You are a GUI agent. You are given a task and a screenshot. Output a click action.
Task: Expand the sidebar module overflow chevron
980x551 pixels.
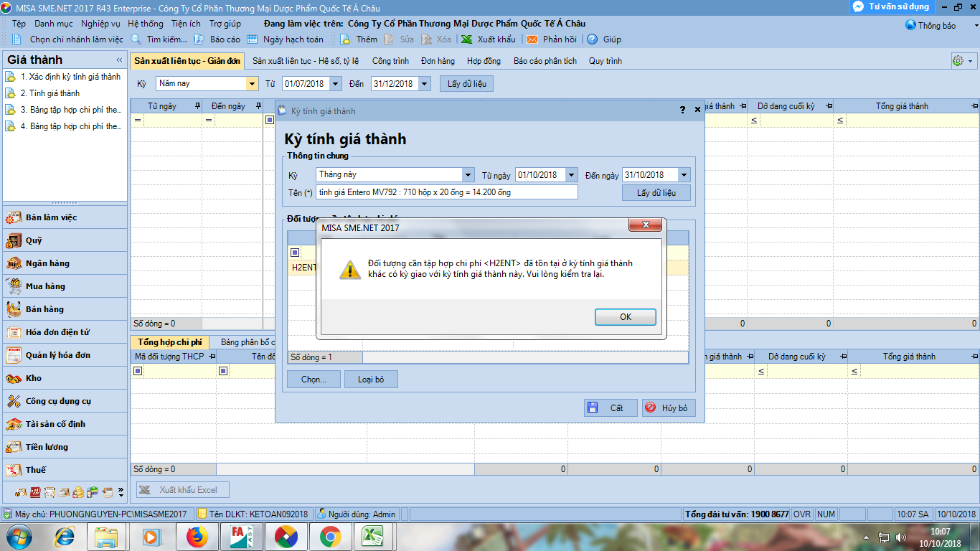[x=120, y=492]
